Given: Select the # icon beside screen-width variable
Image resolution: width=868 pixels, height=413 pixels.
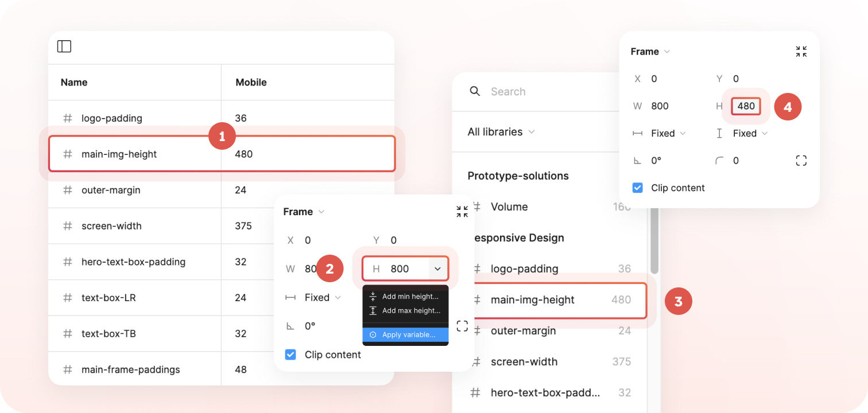Looking at the screenshot, I should point(67,225).
